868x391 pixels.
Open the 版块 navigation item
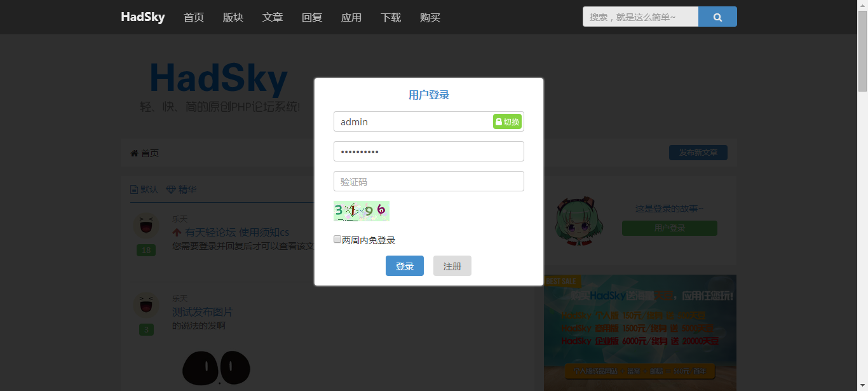233,17
